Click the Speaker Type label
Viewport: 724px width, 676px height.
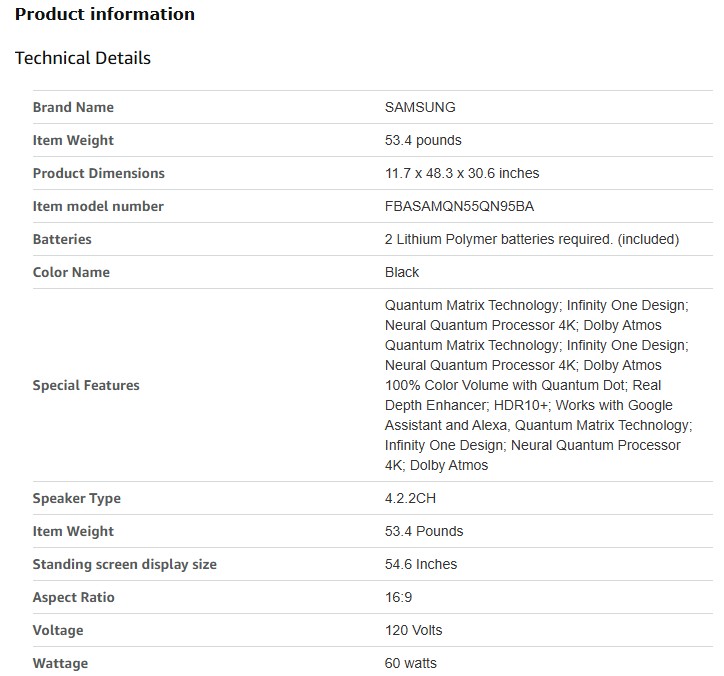(x=76, y=498)
